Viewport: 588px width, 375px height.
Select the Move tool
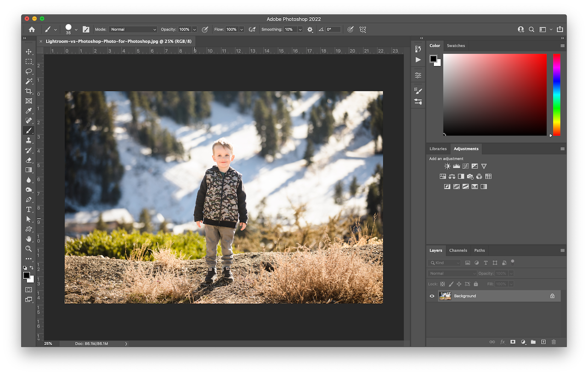click(x=28, y=52)
